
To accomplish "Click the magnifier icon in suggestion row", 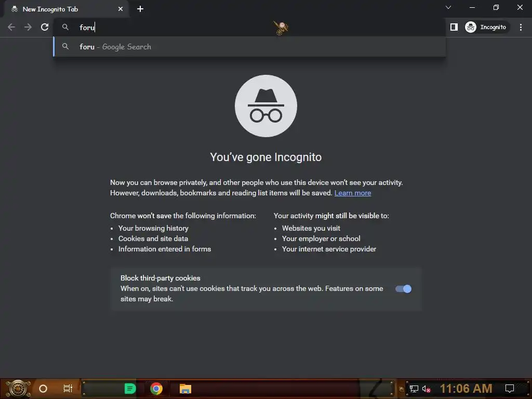I will pyautogui.click(x=65, y=46).
